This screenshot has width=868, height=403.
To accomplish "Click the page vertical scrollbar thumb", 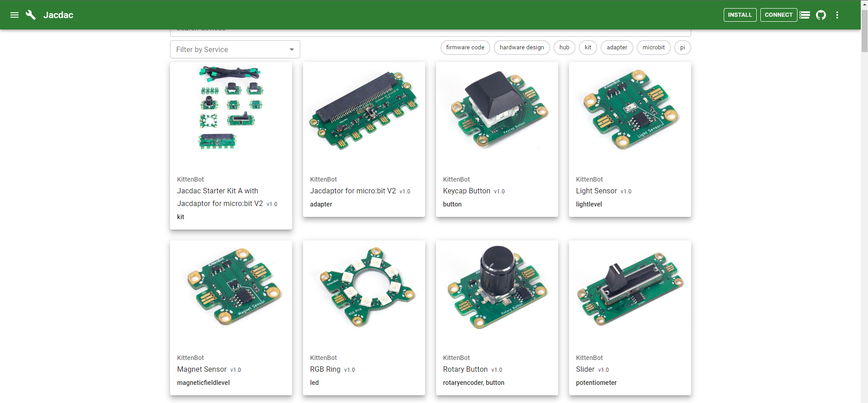I will (x=864, y=30).
